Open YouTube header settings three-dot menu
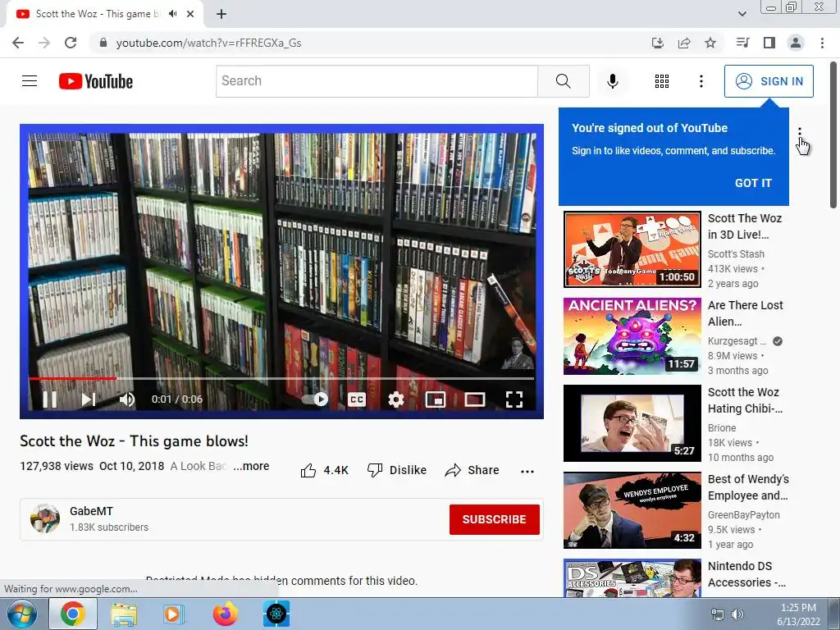840x630 pixels. coord(701,81)
